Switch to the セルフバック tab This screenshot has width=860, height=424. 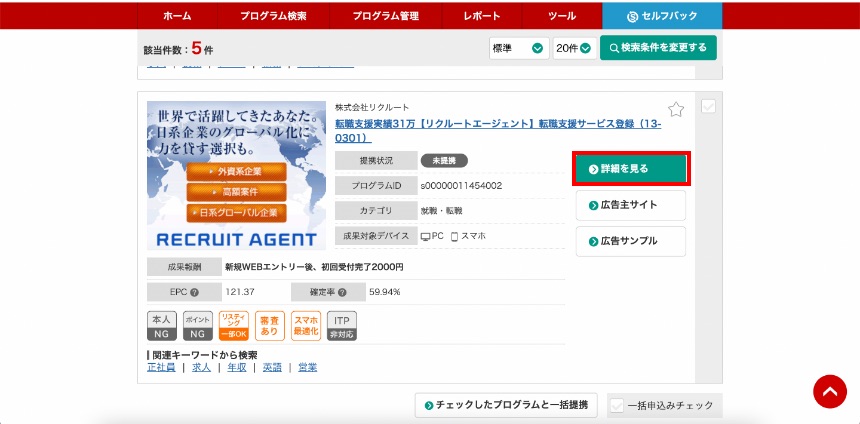662,16
